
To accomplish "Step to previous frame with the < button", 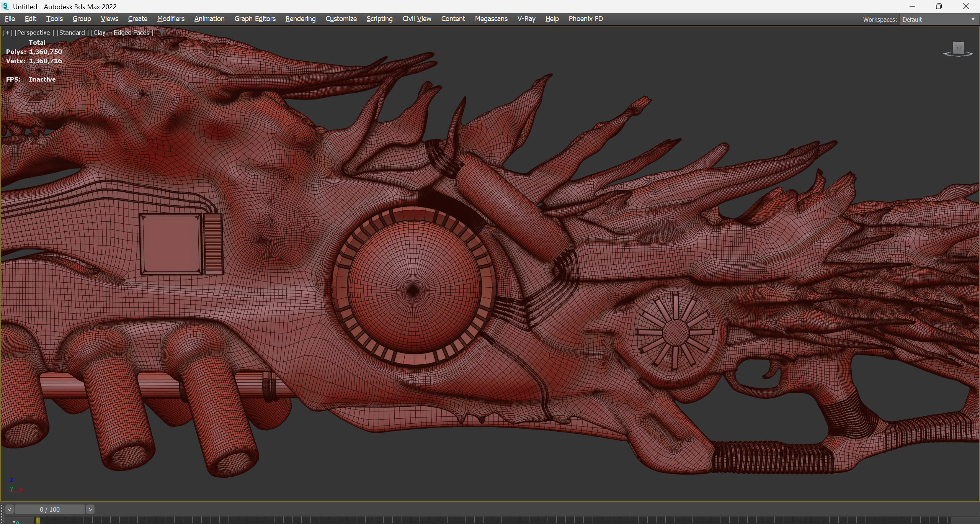I will (10, 509).
